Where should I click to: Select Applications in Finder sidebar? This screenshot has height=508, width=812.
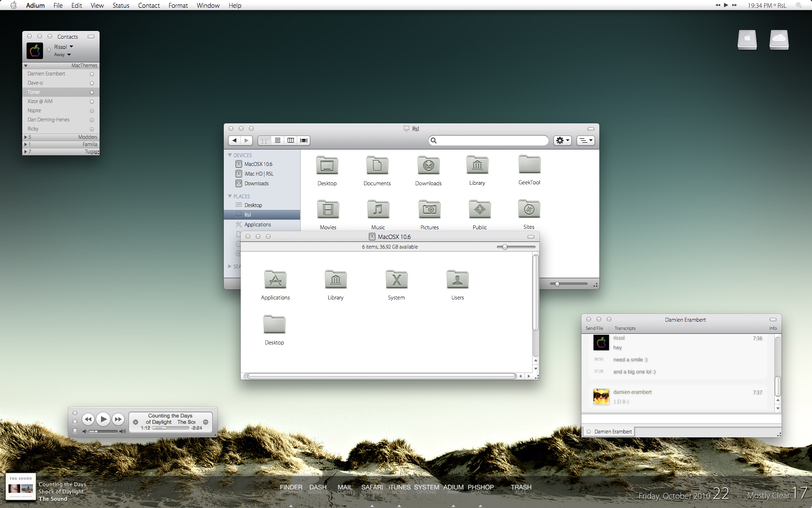(262, 224)
